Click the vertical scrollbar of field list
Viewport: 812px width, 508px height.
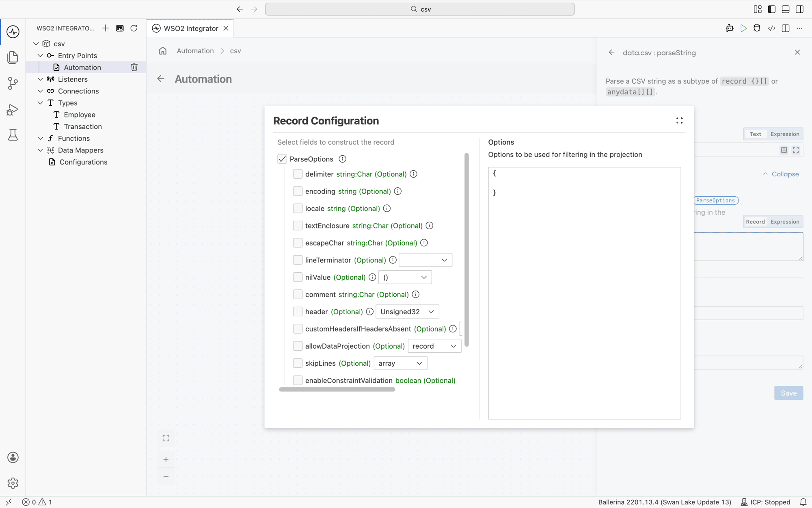(x=466, y=250)
